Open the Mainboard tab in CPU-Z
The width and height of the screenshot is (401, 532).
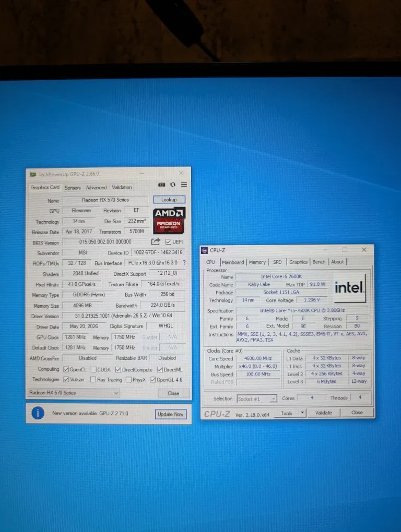tap(233, 262)
